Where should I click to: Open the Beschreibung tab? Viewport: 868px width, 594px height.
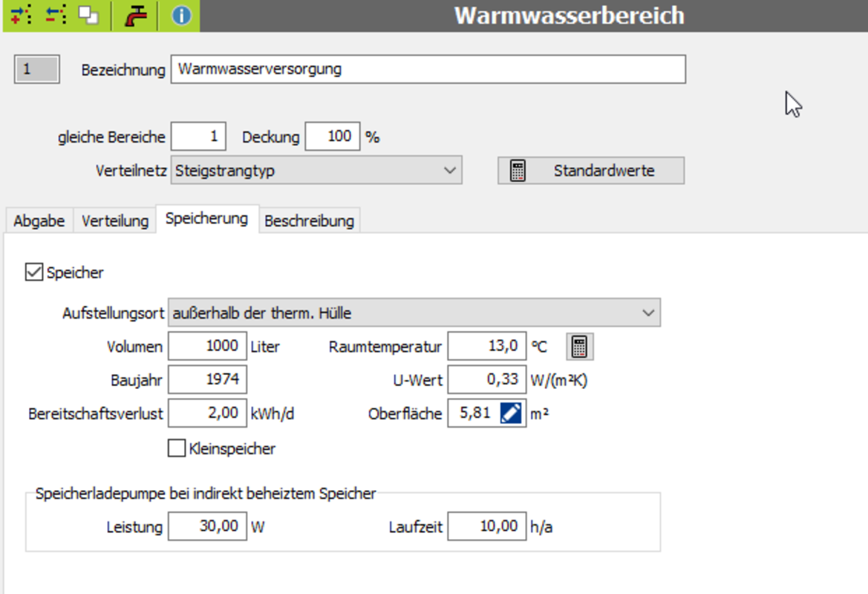(x=309, y=221)
